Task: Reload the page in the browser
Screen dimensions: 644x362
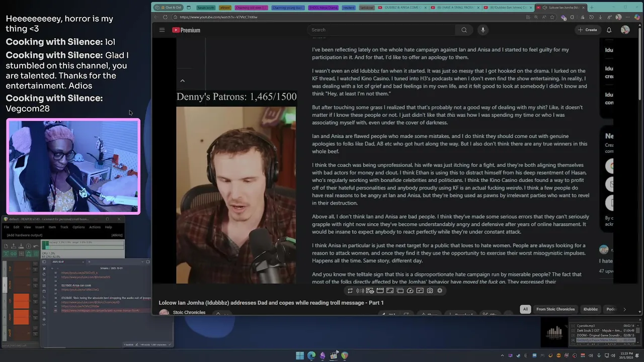Action: (165, 17)
